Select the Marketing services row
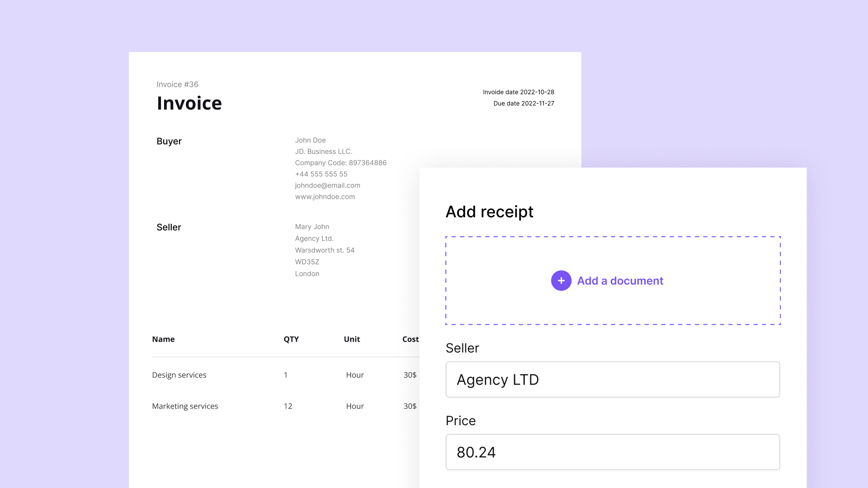The image size is (868, 488). pyautogui.click(x=185, y=406)
